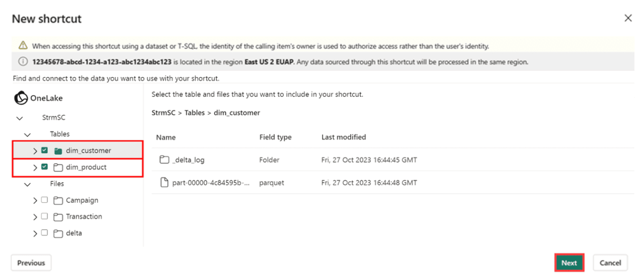Check the Campaign folder checkbox
644x279 pixels.
[45, 200]
